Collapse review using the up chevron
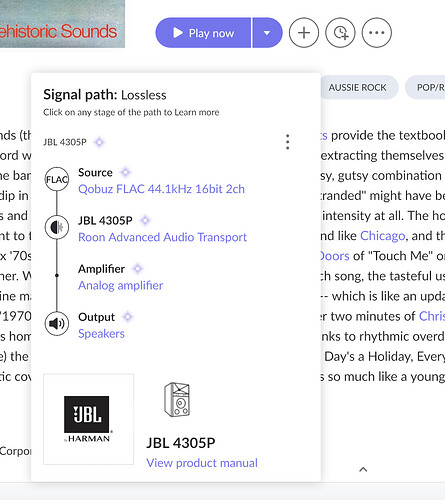Screen dimensions: 445x500 pyautogui.click(x=363, y=470)
